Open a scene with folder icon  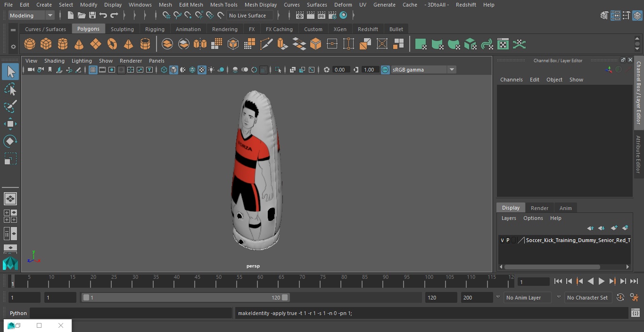pyautogui.click(x=82, y=16)
